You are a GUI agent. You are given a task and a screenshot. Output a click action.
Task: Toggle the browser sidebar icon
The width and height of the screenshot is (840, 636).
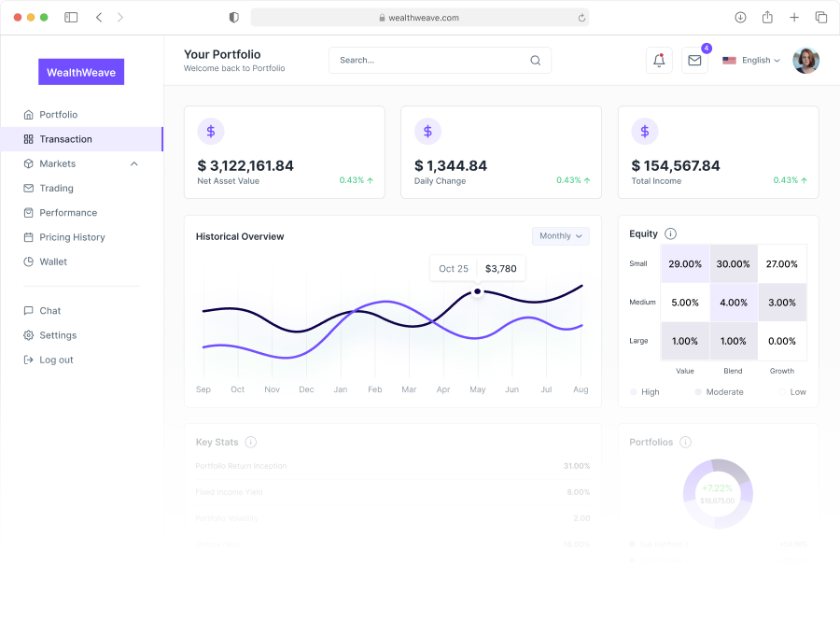(71, 18)
